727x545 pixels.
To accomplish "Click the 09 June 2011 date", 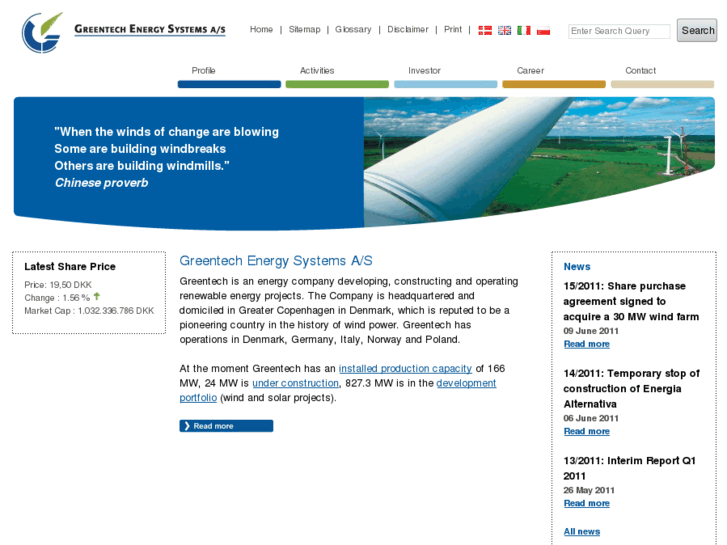I will click(x=591, y=331).
